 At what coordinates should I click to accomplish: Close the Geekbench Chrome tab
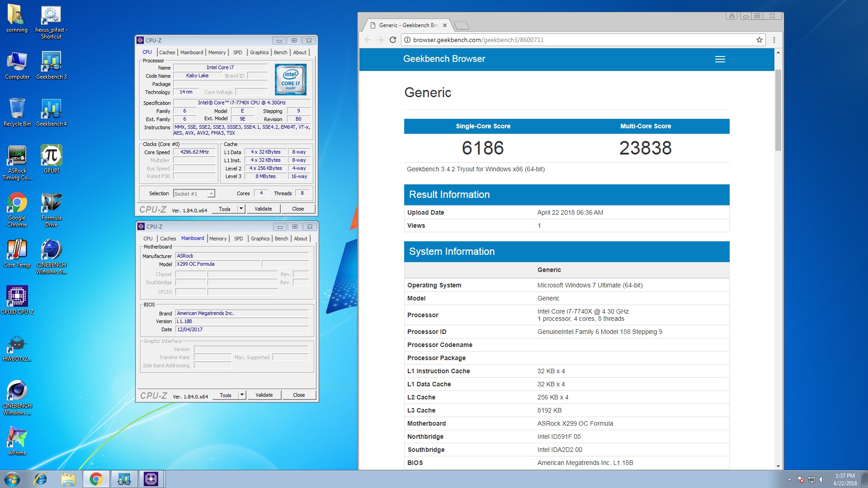pyautogui.click(x=445, y=25)
